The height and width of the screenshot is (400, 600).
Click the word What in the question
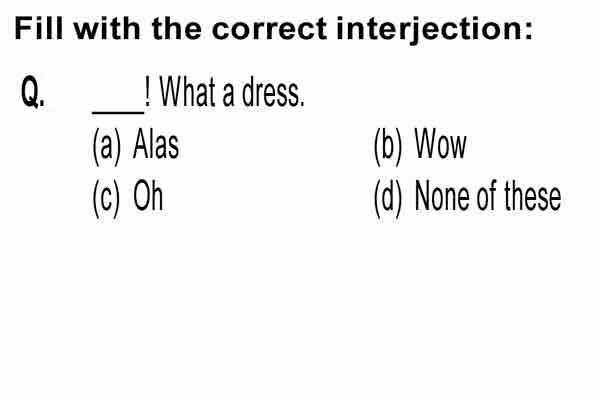(x=188, y=91)
